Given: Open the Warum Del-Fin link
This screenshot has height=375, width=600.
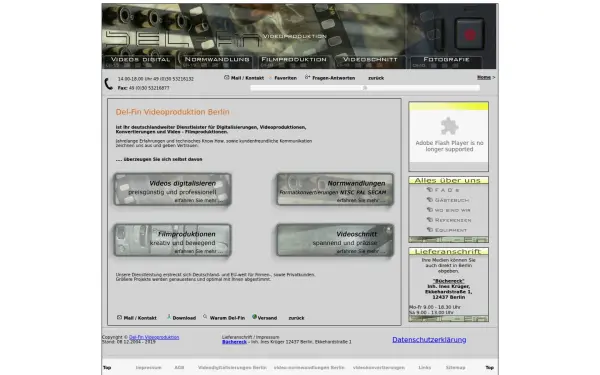Looking at the screenshot, I should 227,318.
